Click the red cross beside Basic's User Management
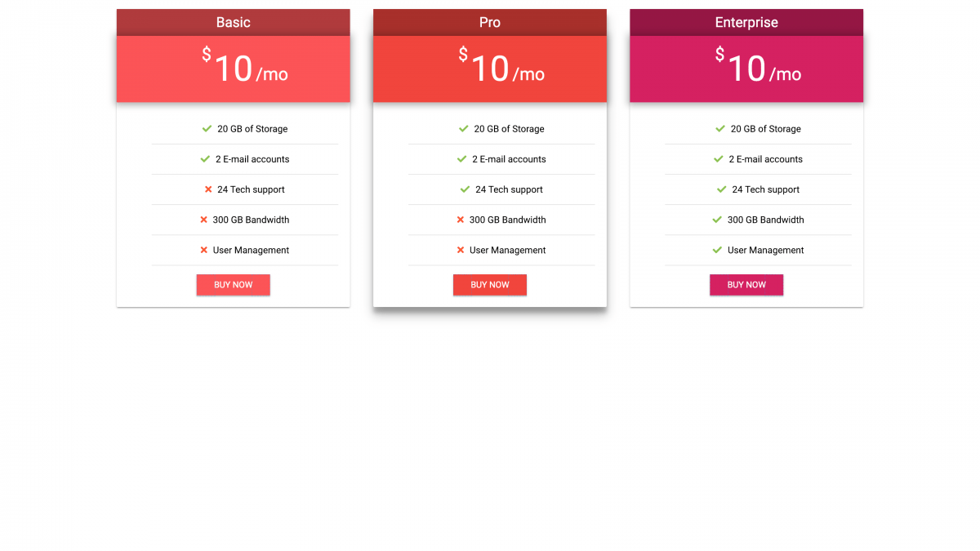 [x=204, y=250]
